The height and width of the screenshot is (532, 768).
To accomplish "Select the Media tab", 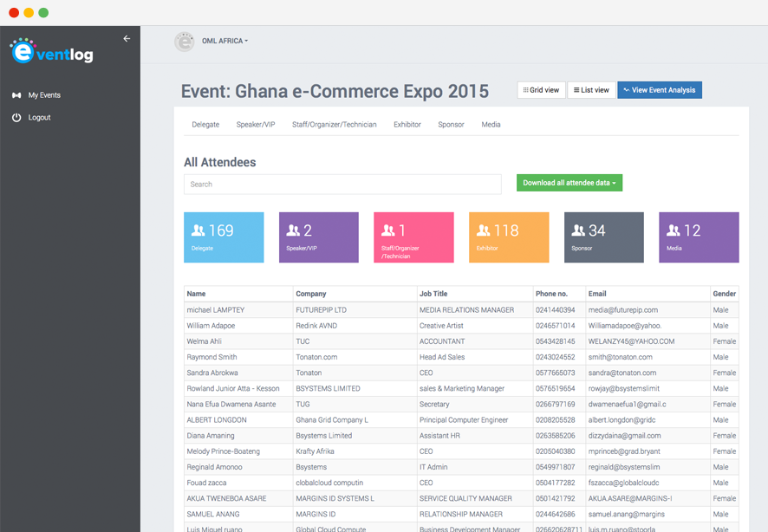I will (491, 124).
